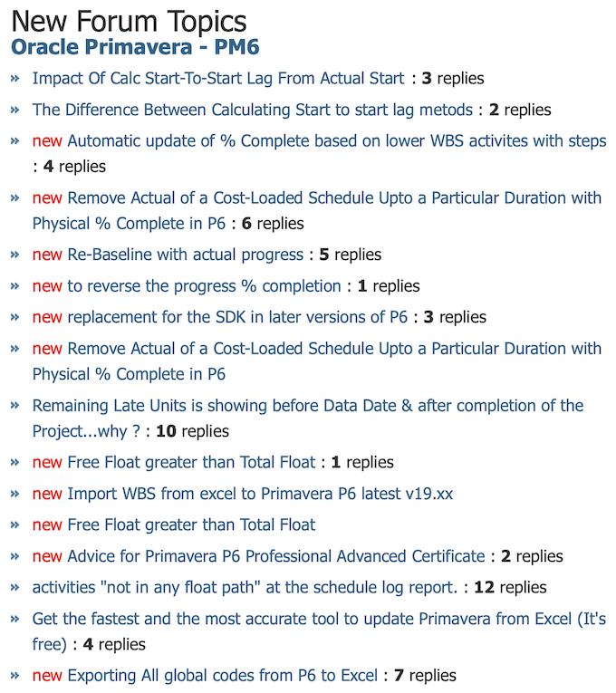Click the bullet arrow beside Exporting All global codes

(15, 676)
